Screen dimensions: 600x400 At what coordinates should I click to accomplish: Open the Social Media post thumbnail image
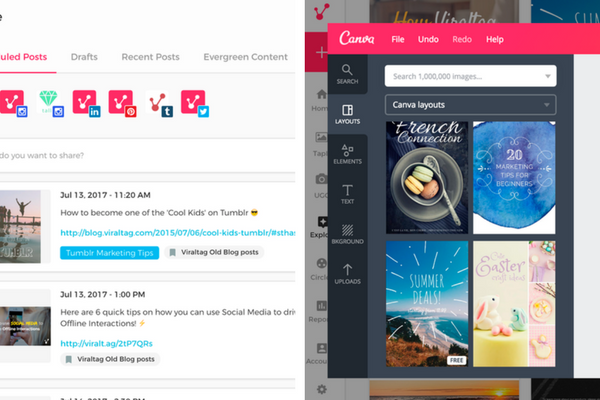(25, 326)
